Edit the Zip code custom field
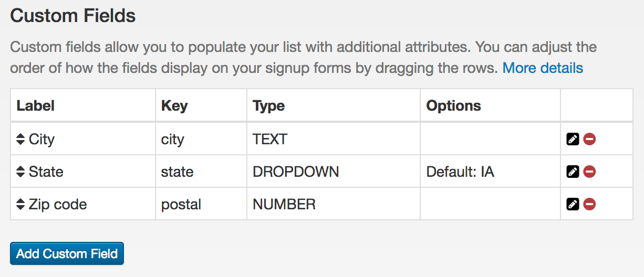The width and height of the screenshot is (644, 277). click(573, 204)
